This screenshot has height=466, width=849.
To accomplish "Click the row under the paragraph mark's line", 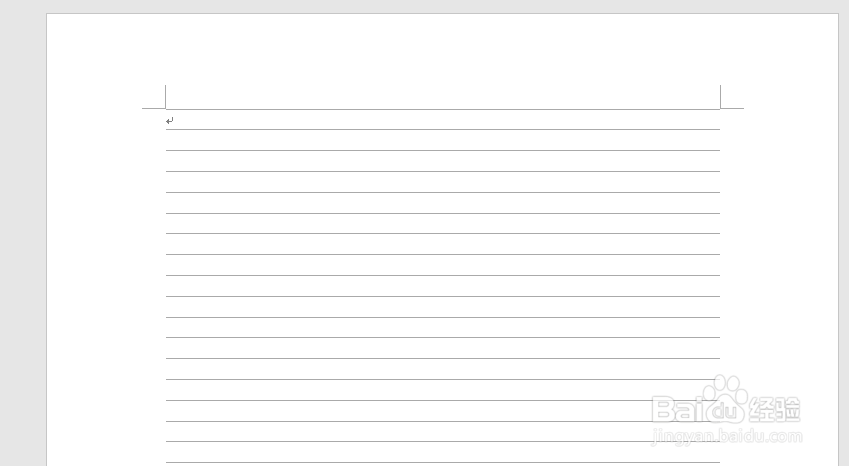I will pyautogui.click(x=443, y=140).
